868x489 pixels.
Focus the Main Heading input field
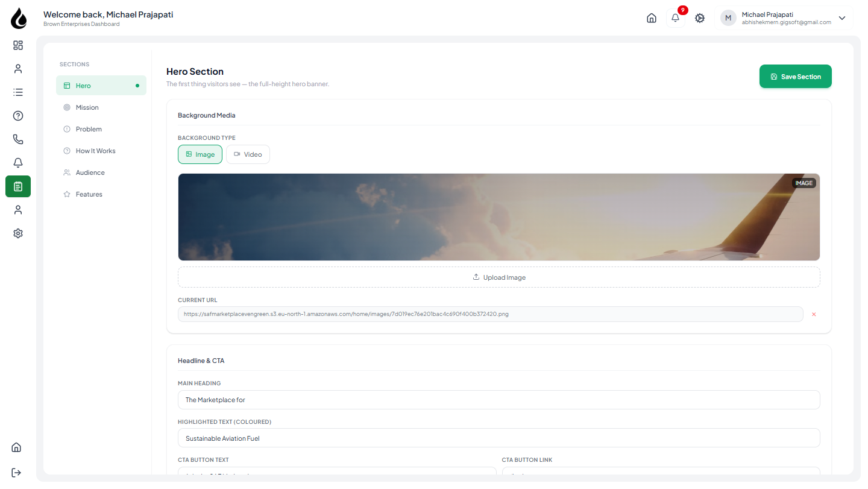pos(499,400)
